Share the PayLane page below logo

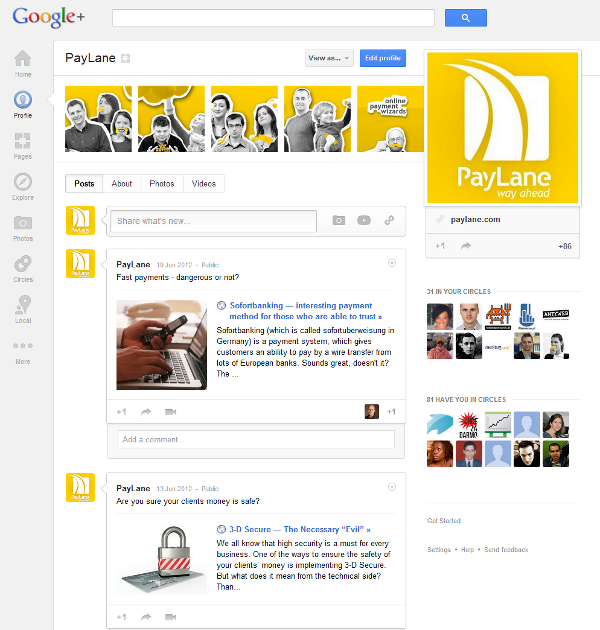(466, 246)
